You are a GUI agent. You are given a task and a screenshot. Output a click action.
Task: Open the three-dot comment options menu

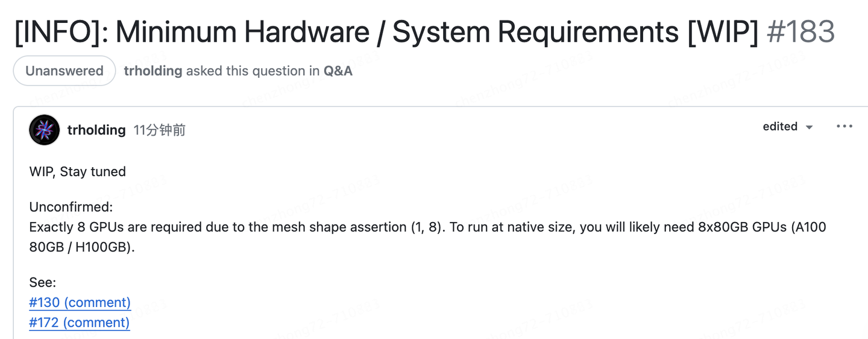[x=844, y=127]
